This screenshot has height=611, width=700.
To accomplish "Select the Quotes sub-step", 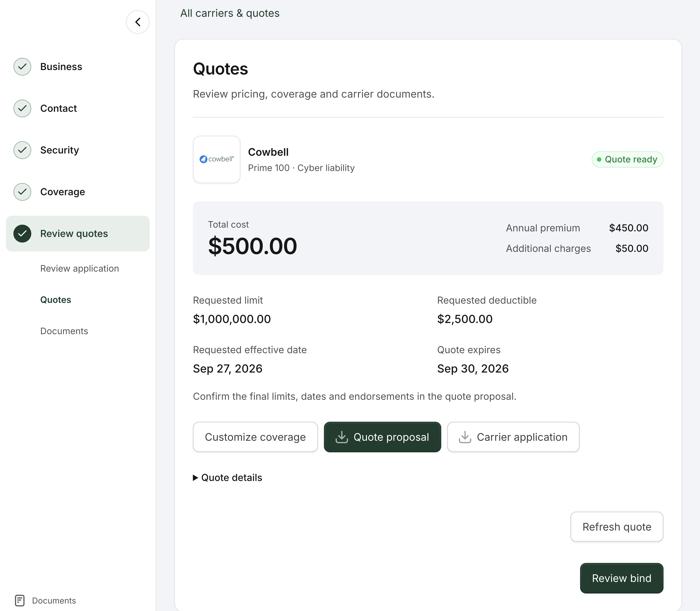I will 55,300.
